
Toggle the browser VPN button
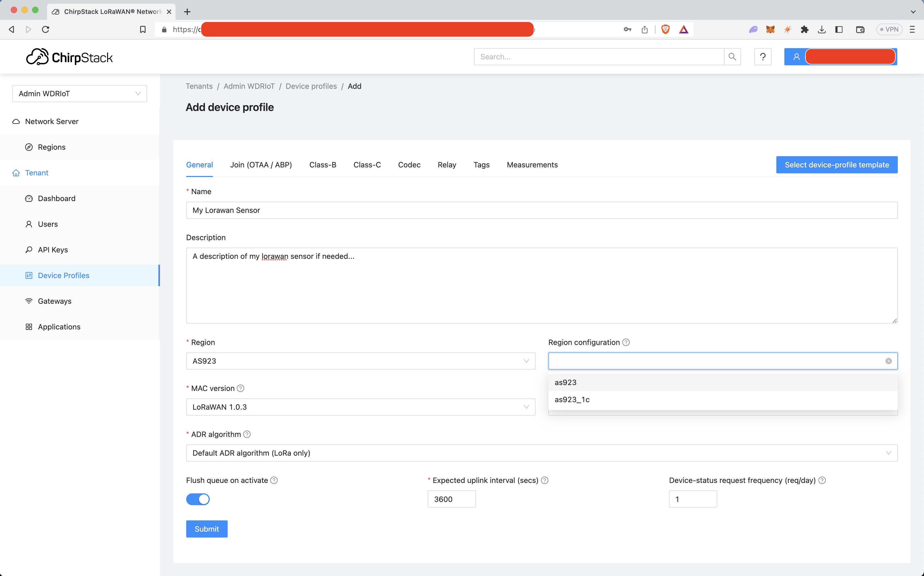coord(889,29)
